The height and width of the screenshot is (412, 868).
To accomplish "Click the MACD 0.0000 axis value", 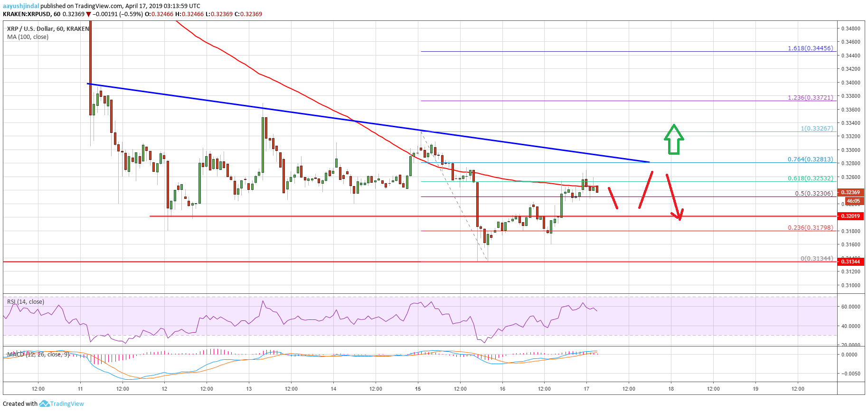I will [x=849, y=355].
